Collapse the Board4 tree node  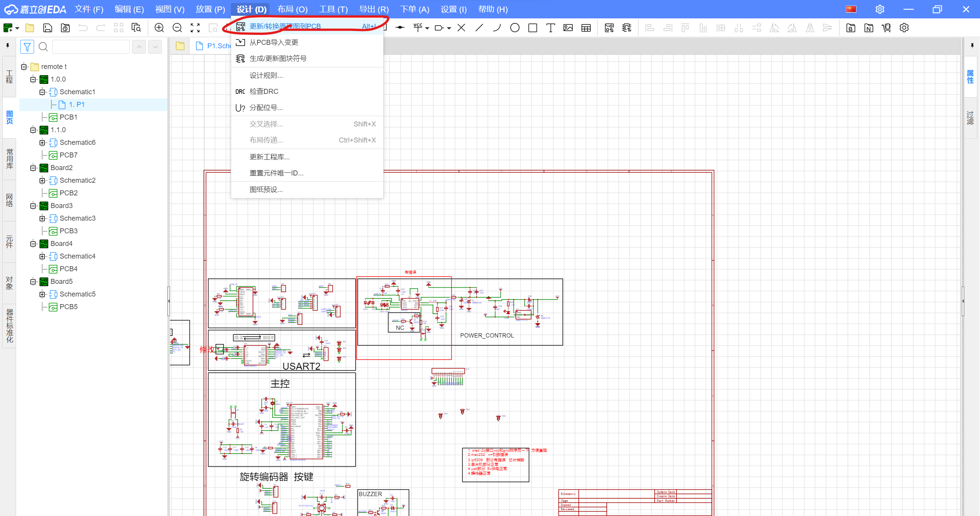click(33, 244)
